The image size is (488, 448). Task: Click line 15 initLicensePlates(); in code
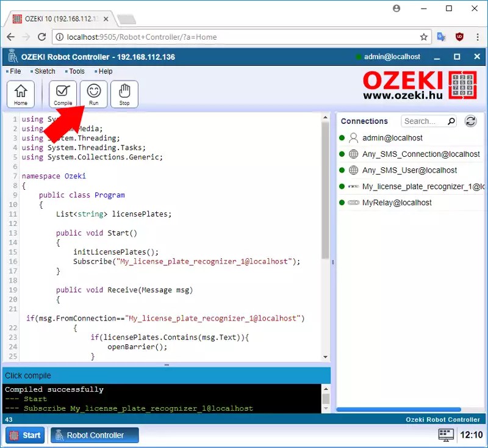116,251
